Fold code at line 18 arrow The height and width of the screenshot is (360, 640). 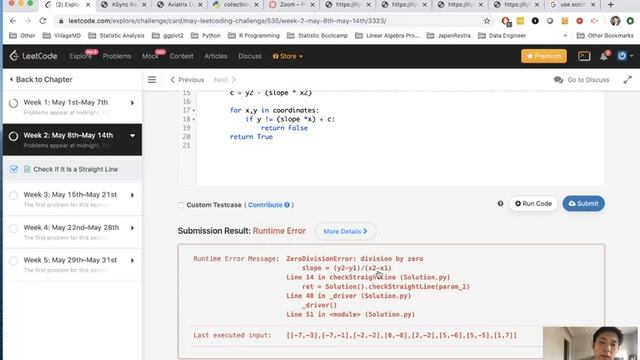193,119
